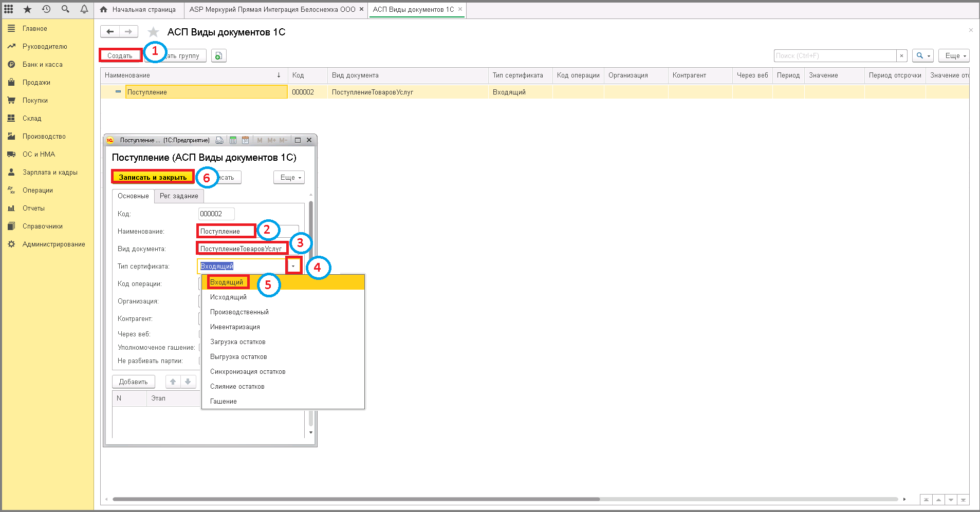Navigate forward with right arrow
Image resolution: width=980 pixels, height=512 pixels.
coord(128,32)
